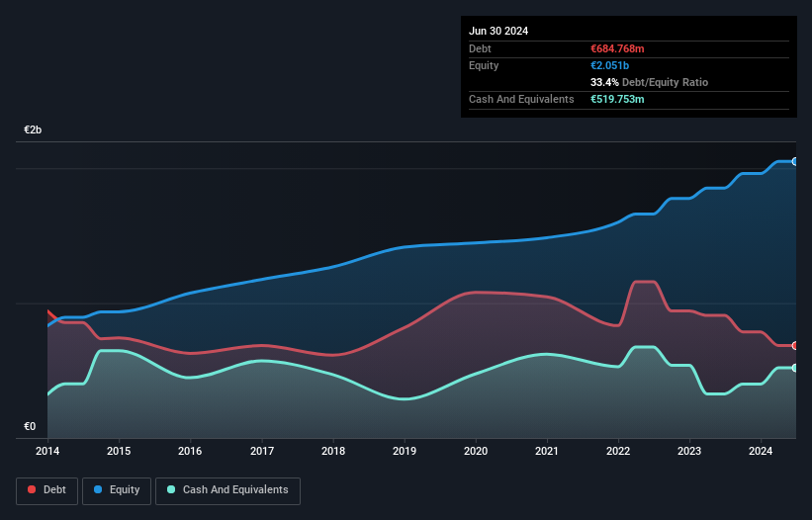
Task: Click the red Debt endpoint marker
Action: click(x=795, y=346)
